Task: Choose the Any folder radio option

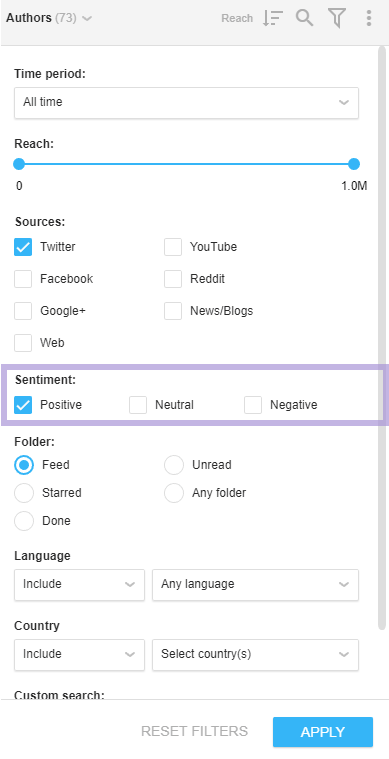Action: click(x=174, y=493)
